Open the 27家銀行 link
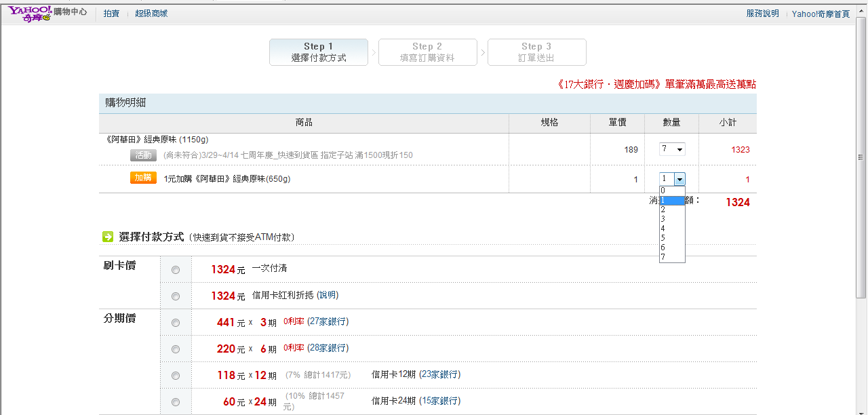The image size is (868, 415). (x=328, y=321)
